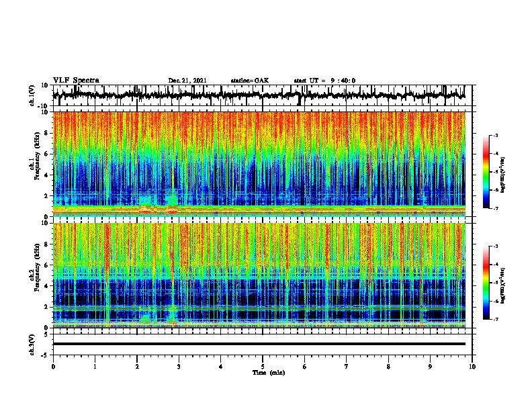This screenshot has height=411, width=532.
Task: Click the 'VLF Spectra' title text
Action: 76,80
